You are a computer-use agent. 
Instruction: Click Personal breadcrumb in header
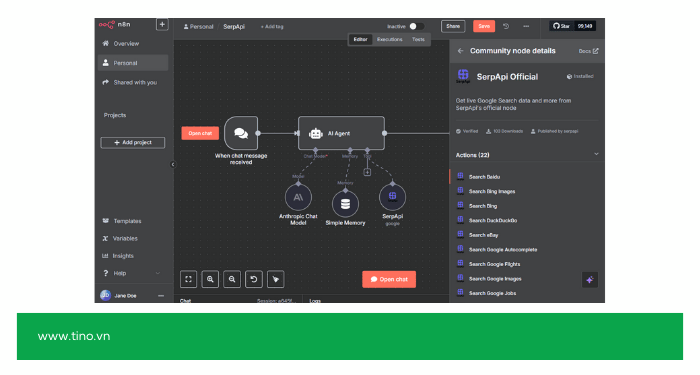tap(198, 27)
